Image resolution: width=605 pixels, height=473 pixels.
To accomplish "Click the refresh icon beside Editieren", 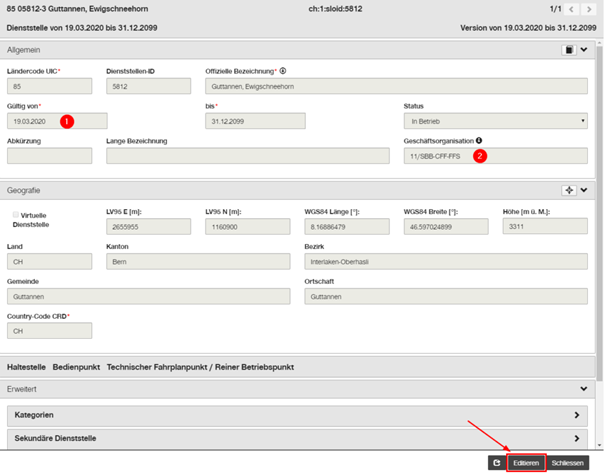I will pyautogui.click(x=497, y=463).
